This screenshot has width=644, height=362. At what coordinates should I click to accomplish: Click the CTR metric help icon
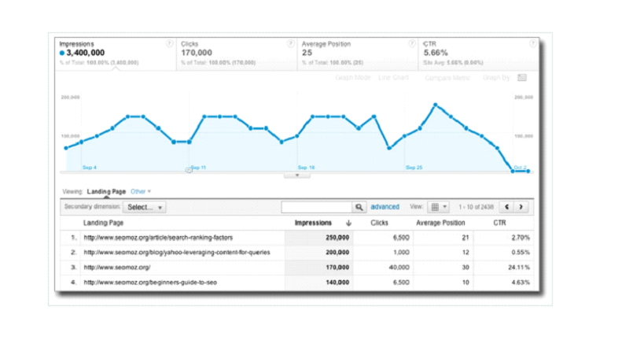[532, 43]
